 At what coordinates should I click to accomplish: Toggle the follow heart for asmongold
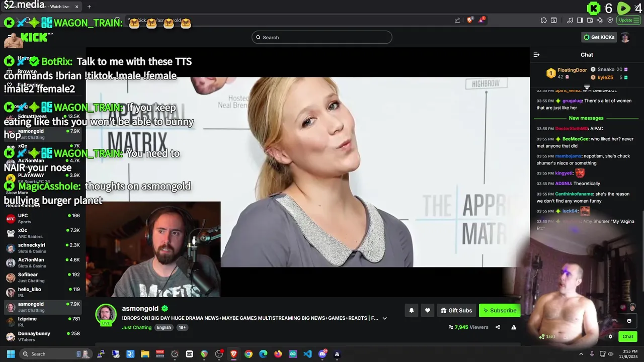click(427, 311)
